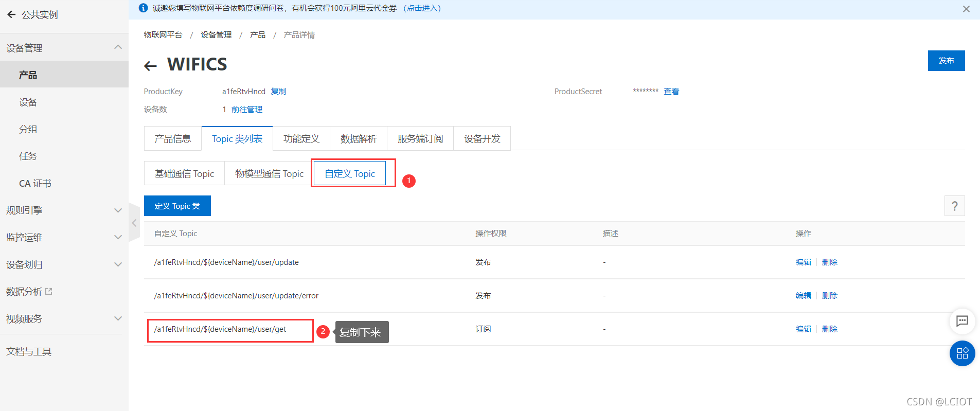980x411 pixels.
Task: Click the a1feRtvHncd ProductKey value
Action: pyautogui.click(x=244, y=91)
